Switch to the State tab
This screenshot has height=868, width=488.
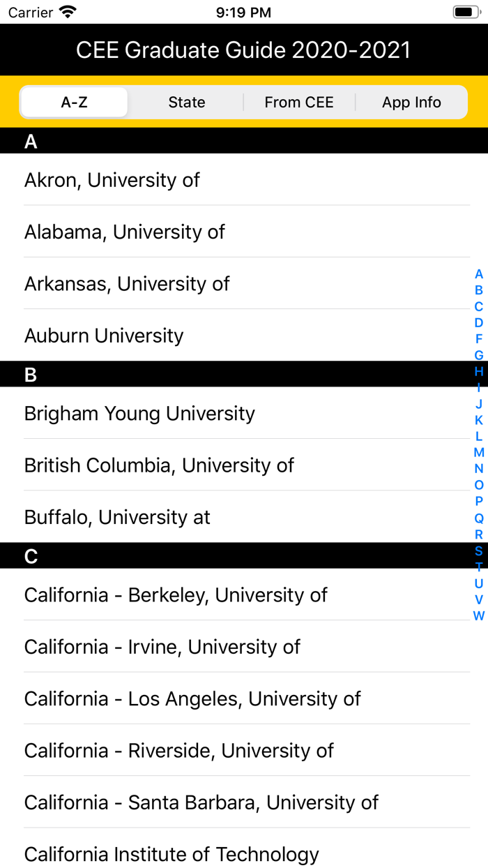click(187, 103)
